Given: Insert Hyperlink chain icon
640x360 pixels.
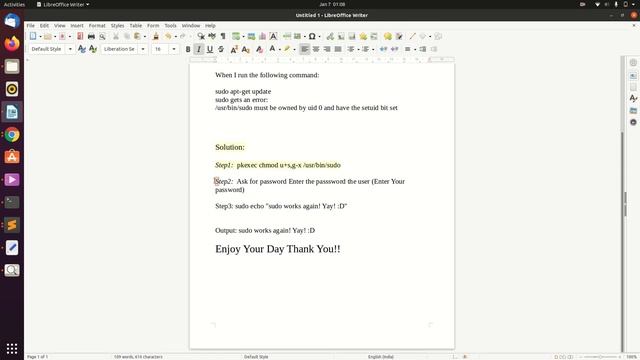Looking at the screenshot, I should point(330,36).
